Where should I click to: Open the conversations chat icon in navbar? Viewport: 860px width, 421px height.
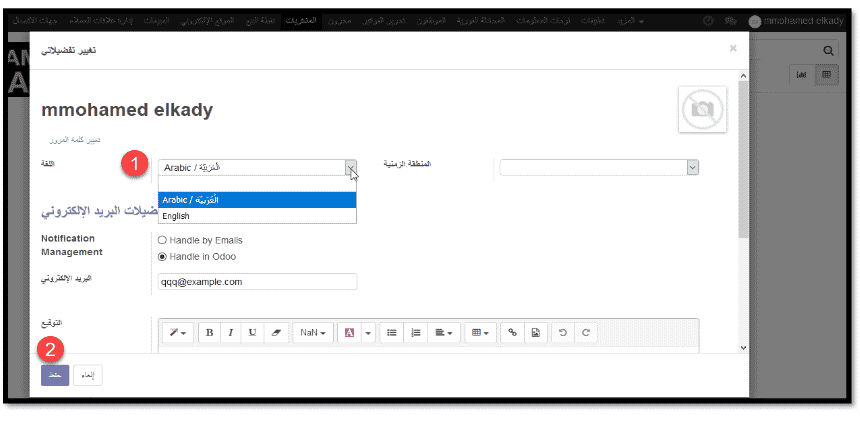coord(730,21)
